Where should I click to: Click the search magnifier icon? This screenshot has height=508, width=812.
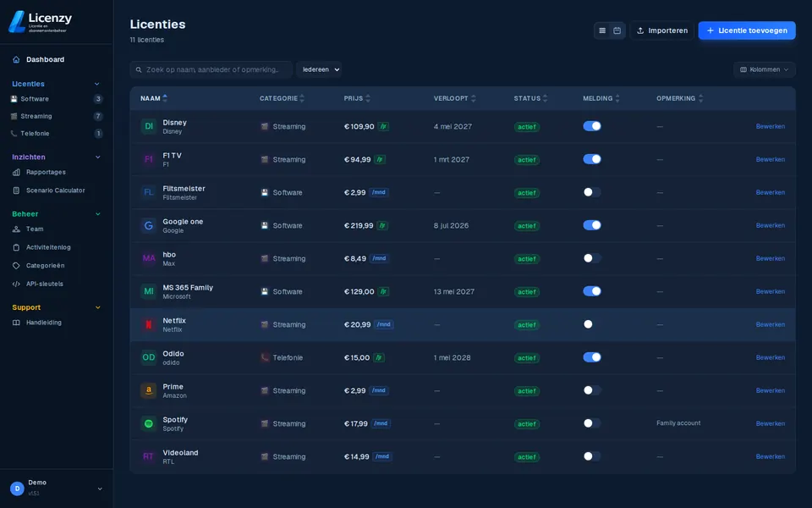[x=139, y=69]
